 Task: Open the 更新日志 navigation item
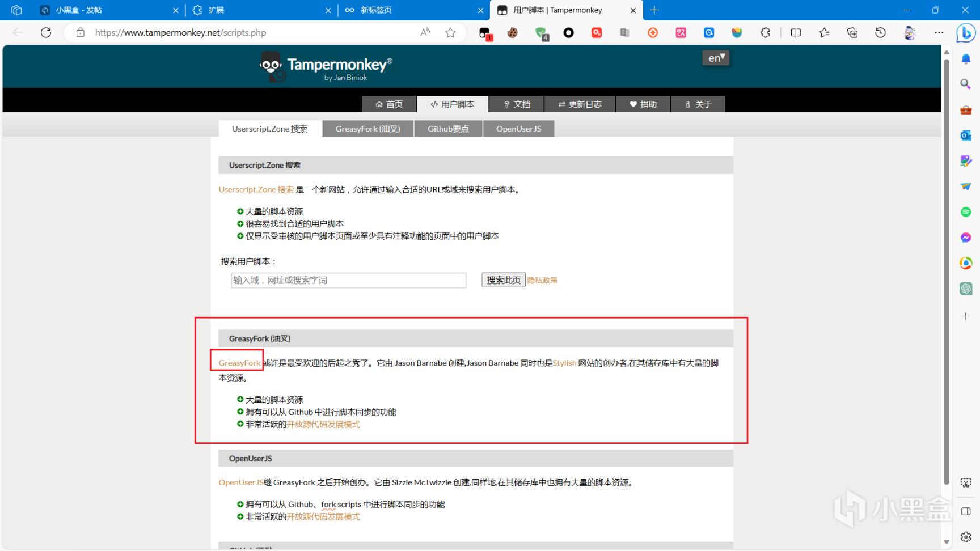click(580, 104)
